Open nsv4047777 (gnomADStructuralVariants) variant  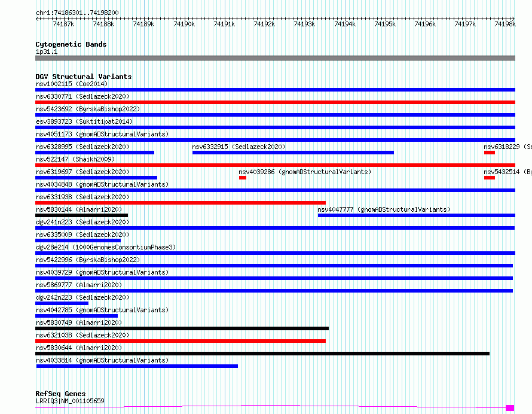pos(384,209)
